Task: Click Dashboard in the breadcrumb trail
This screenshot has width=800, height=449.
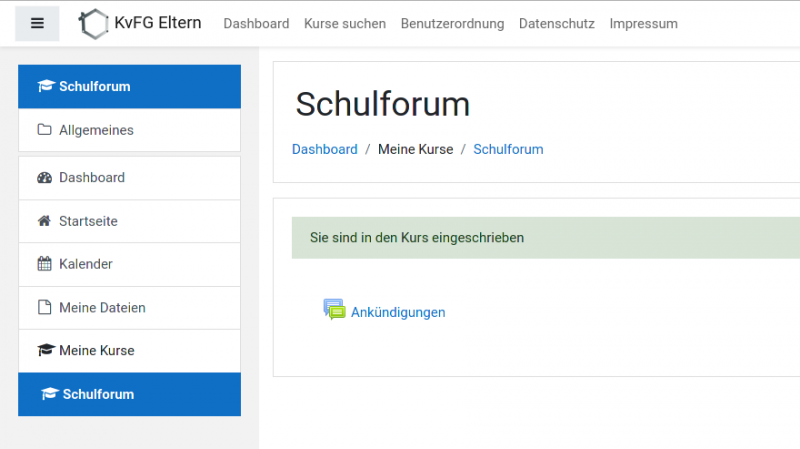Action: tap(324, 149)
